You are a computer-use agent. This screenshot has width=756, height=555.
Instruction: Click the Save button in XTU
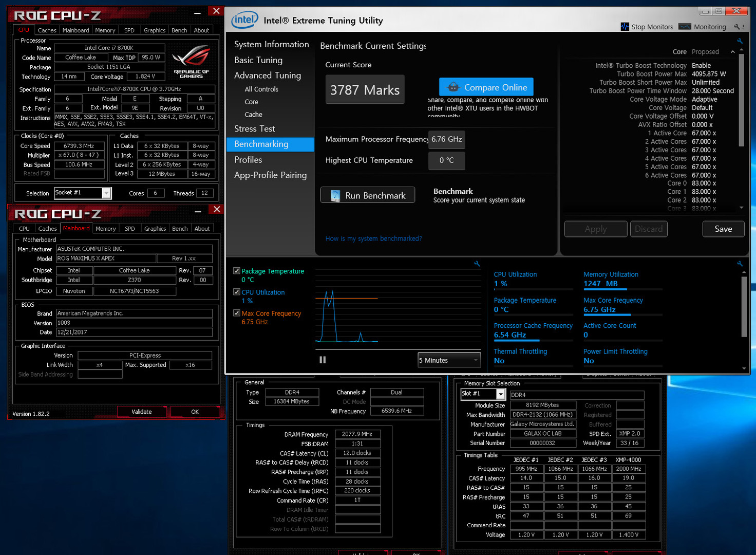(x=723, y=229)
